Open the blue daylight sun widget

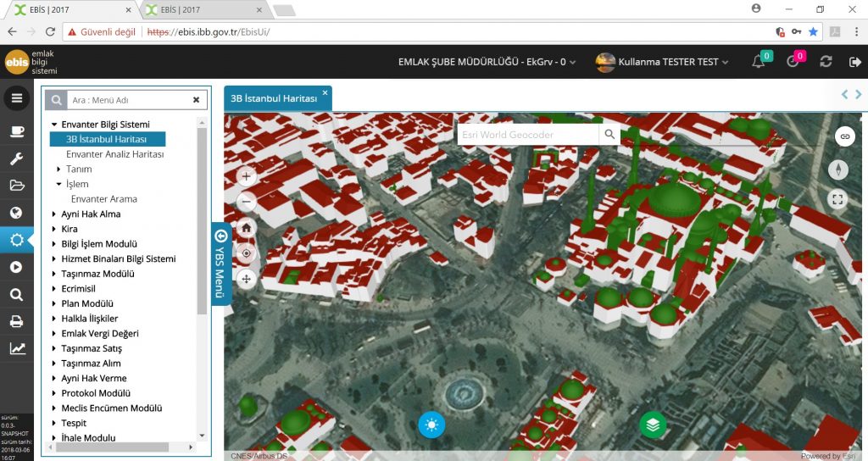tap(431, 425)
